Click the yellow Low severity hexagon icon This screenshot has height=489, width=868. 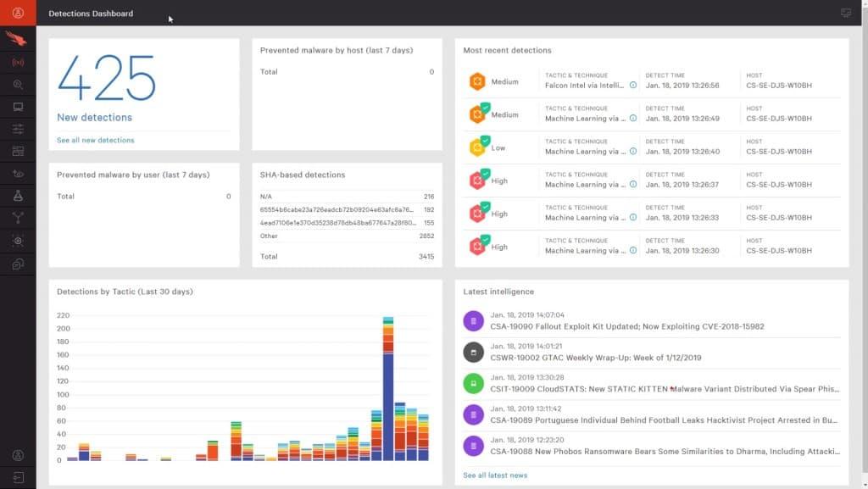click(478, 147)
